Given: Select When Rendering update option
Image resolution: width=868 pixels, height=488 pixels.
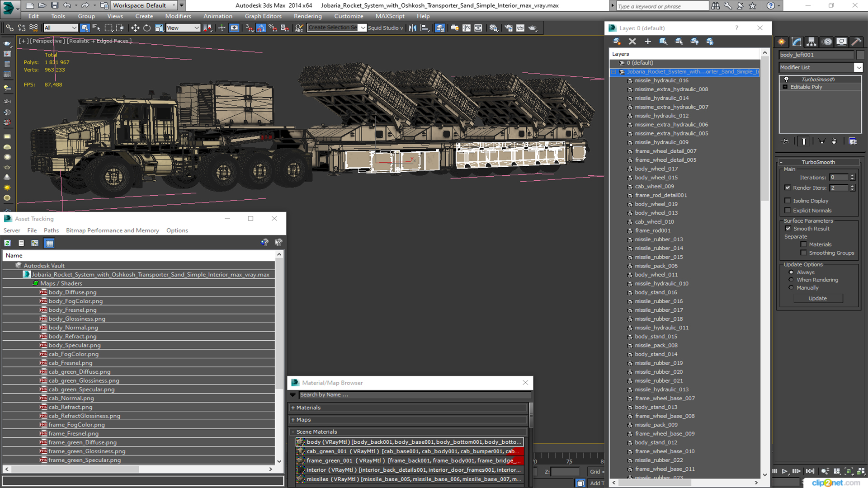Looking at the screenshot, I should pyautogui.click(x=791, y=280).
